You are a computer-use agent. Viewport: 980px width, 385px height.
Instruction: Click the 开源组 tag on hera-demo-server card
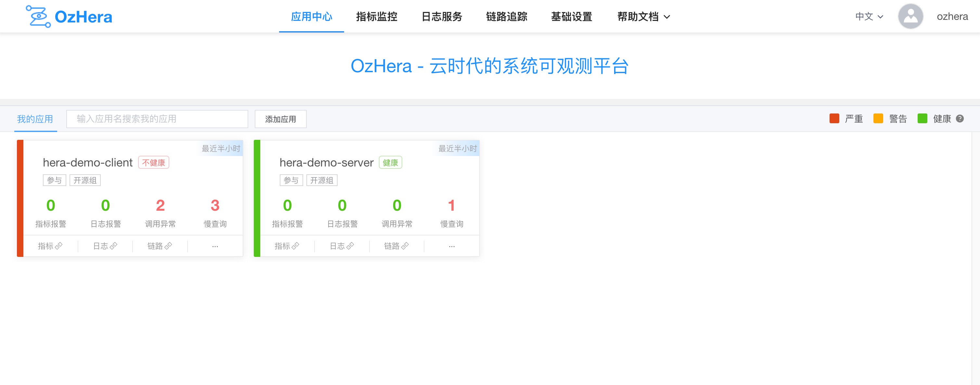[x=321, y=180]
